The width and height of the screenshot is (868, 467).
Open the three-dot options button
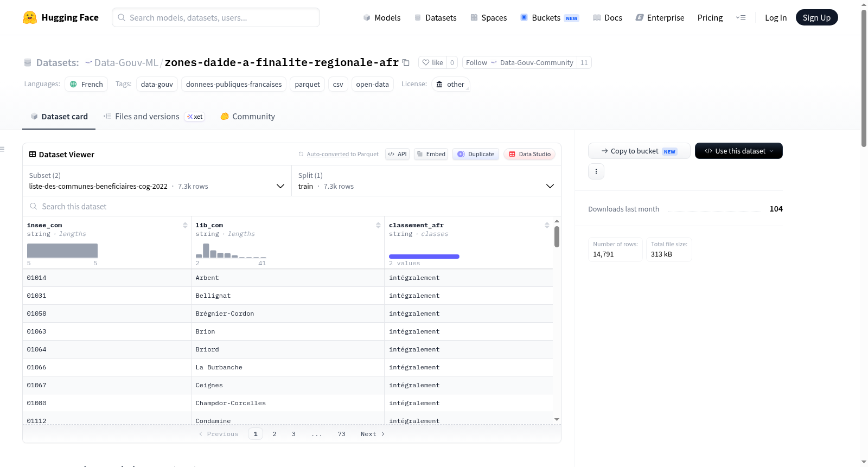click(x=596, y=171)
